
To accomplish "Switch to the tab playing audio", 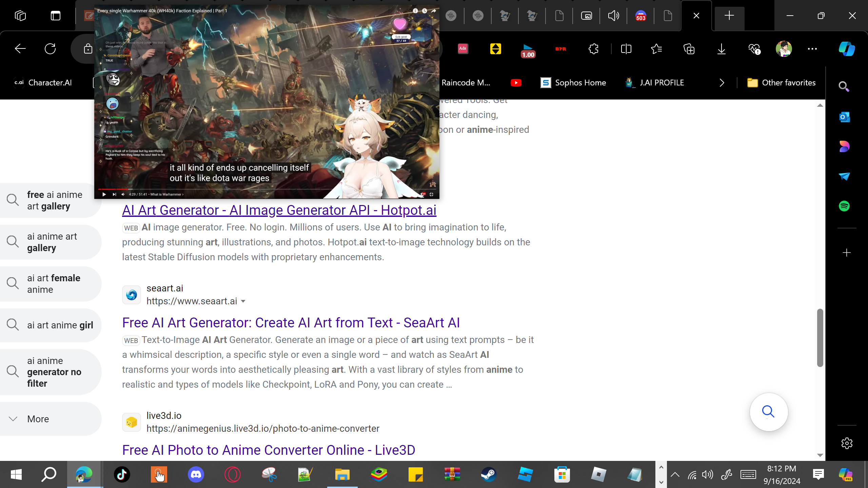I will (x=613, y=16).
